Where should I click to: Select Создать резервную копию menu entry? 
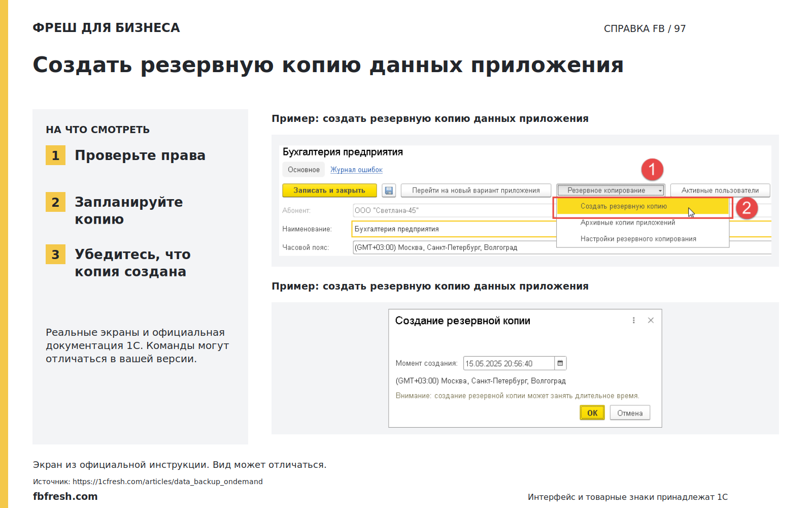[642, 206]
